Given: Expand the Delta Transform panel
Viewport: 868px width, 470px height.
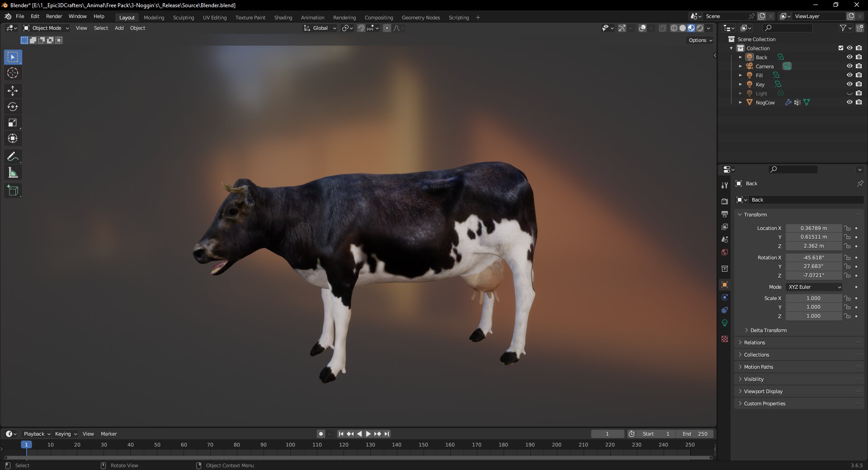Looking at the screenshot, I should pyautogui.click(x=768, y=330).
